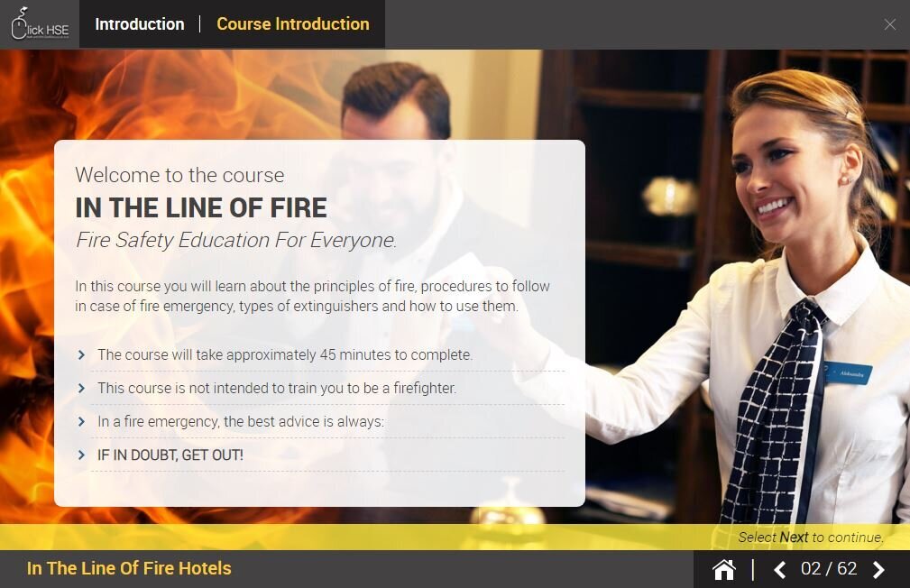Screen dimensions: 910x588
Task: Advance to next slide with right arrow
Action: pos(878,569)
